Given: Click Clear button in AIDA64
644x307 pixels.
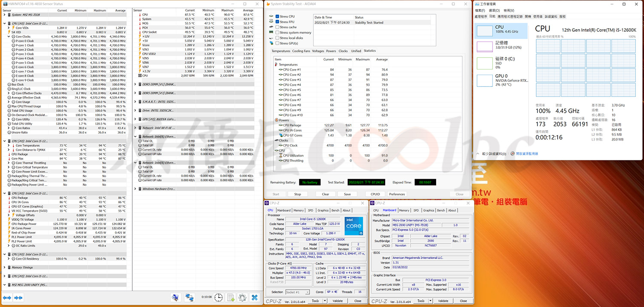Looking at the screenshot, I should [325, 194].
